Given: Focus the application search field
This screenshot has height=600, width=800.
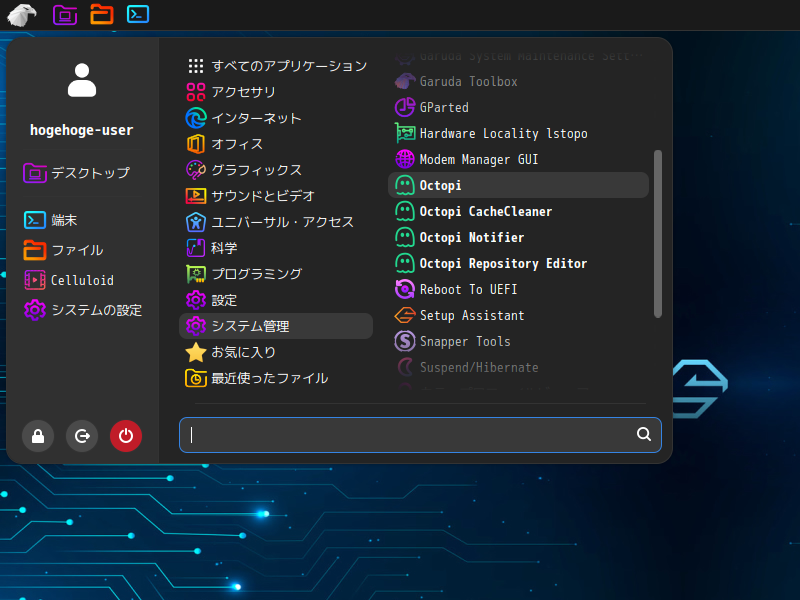Looking at the screenshot, I should [420, 435].
